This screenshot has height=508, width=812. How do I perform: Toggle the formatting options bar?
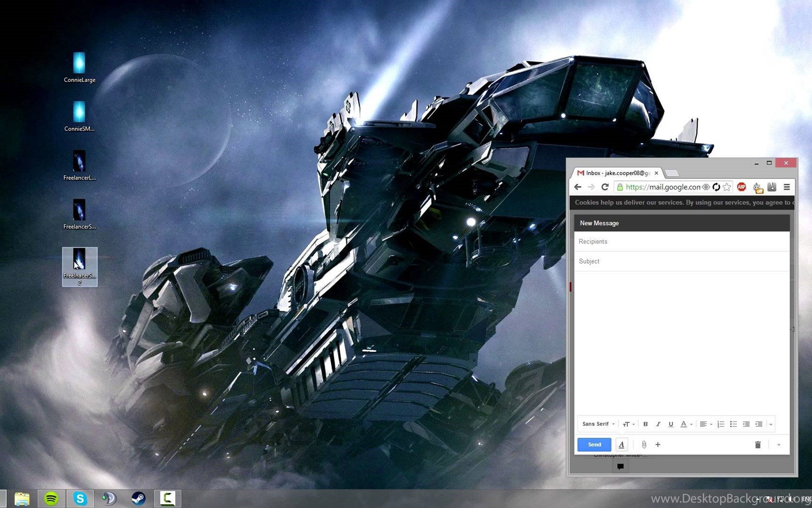[622, 445]
